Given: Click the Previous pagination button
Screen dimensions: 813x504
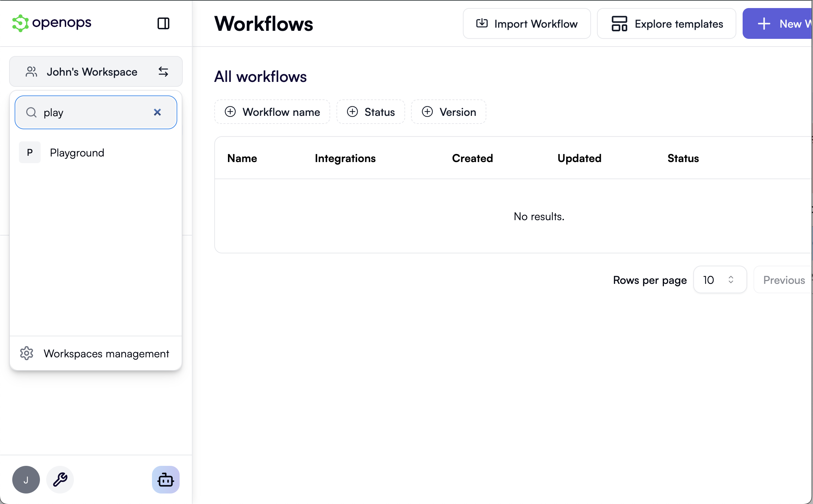Looking at the screenshot, I should coord(784,280).
